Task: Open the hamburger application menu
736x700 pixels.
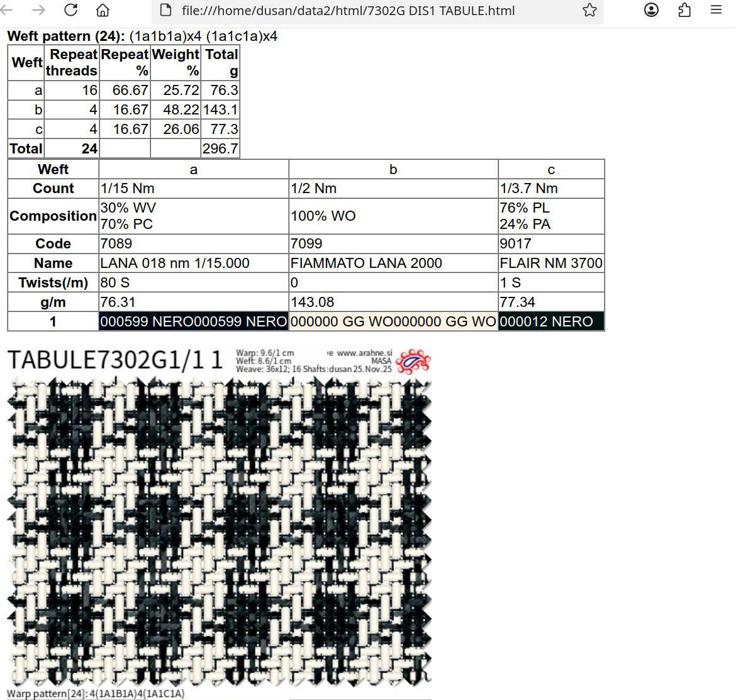Action: tap(716, 10)
